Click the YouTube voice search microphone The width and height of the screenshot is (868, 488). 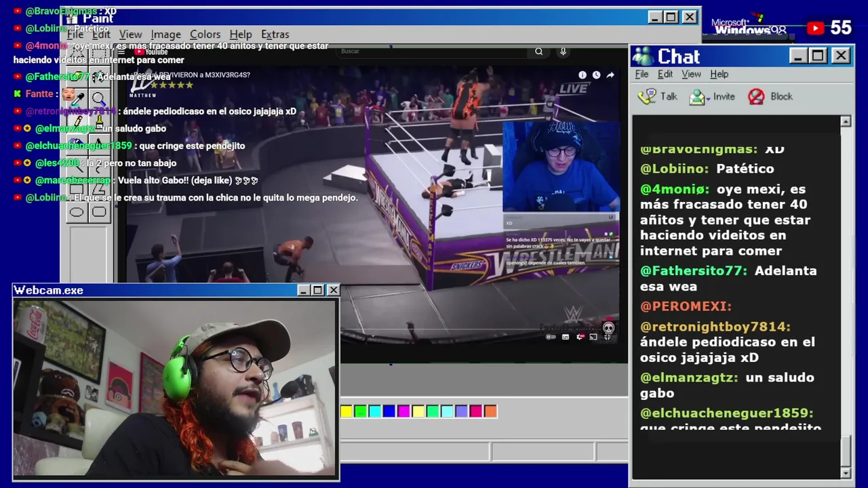pos(563,51)
